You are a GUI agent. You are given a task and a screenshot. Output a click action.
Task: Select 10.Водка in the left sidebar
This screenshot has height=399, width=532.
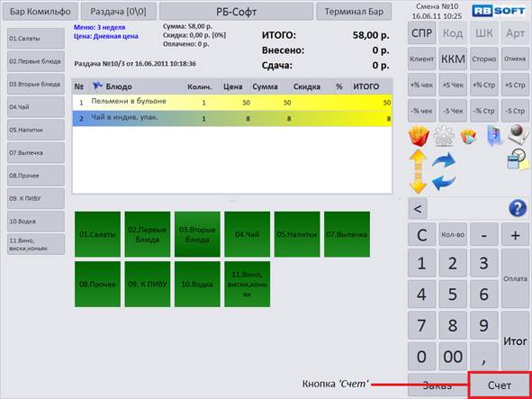[x=36, y=221]
